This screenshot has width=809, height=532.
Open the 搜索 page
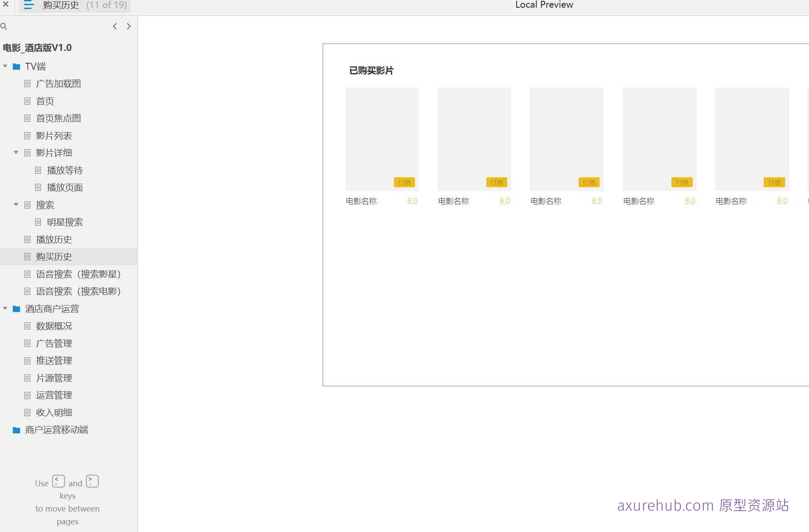45,205
